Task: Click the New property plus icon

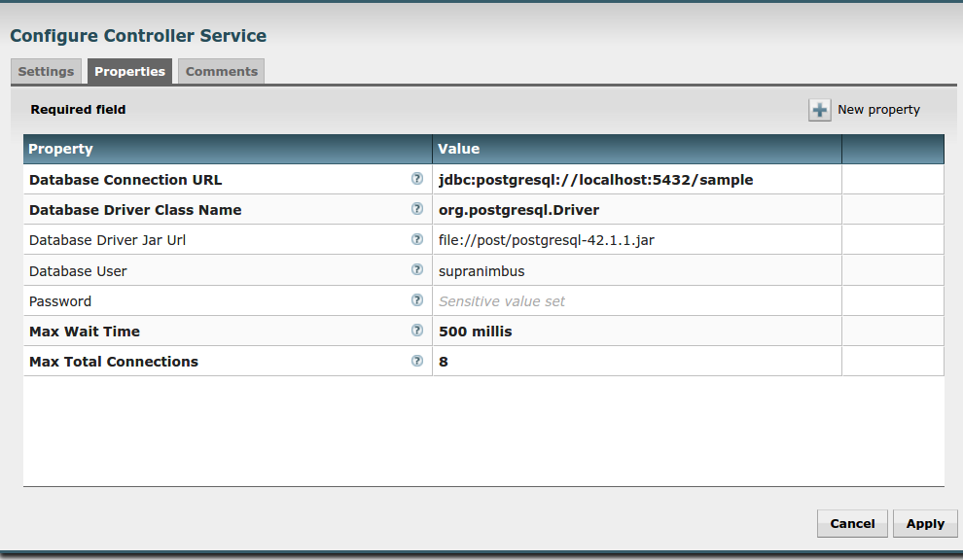Action: point(819,110)
